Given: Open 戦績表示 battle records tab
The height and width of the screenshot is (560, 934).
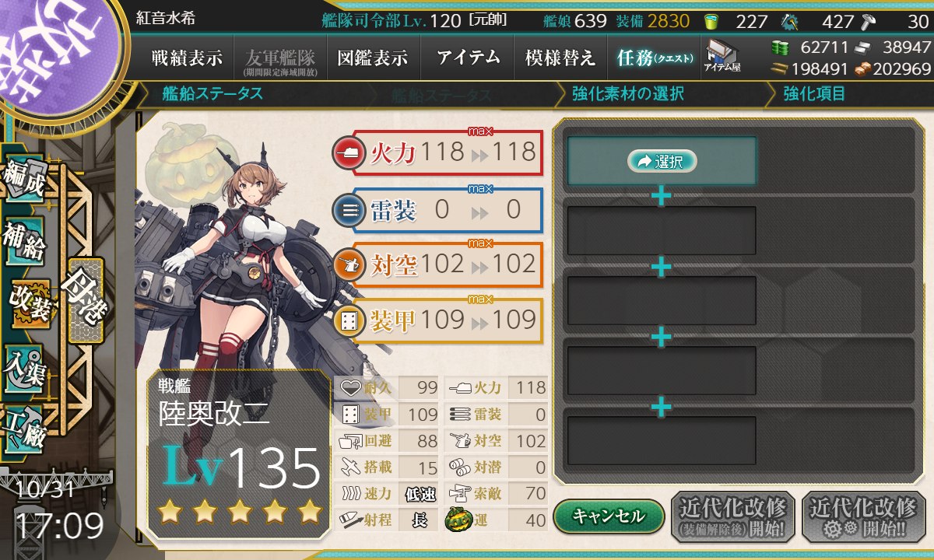Looking at the screenshot, I should pyautogui.click(x=187, y=58).
